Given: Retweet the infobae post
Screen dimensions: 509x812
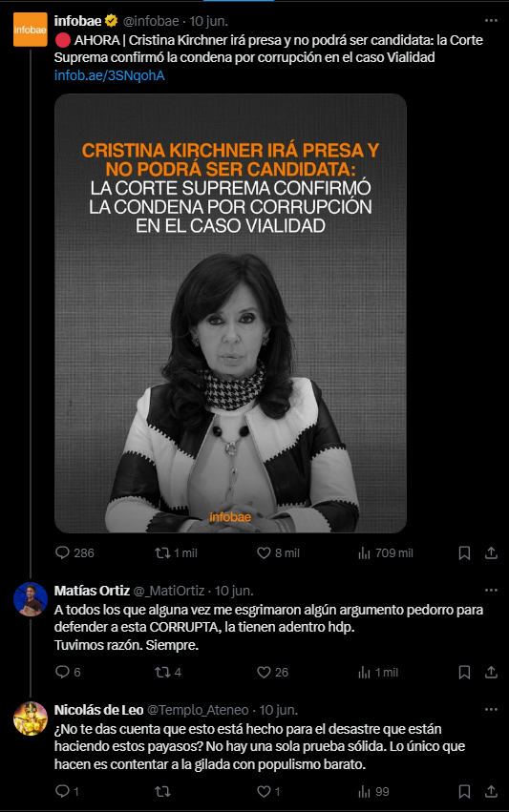Looking at the screenshot, I should coord(176,553).
